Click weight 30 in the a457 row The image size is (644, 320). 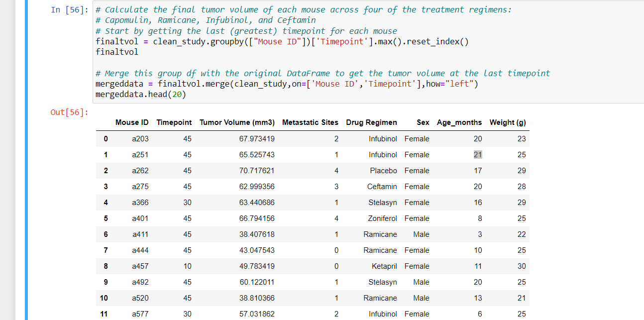click(x=522, y=266)
